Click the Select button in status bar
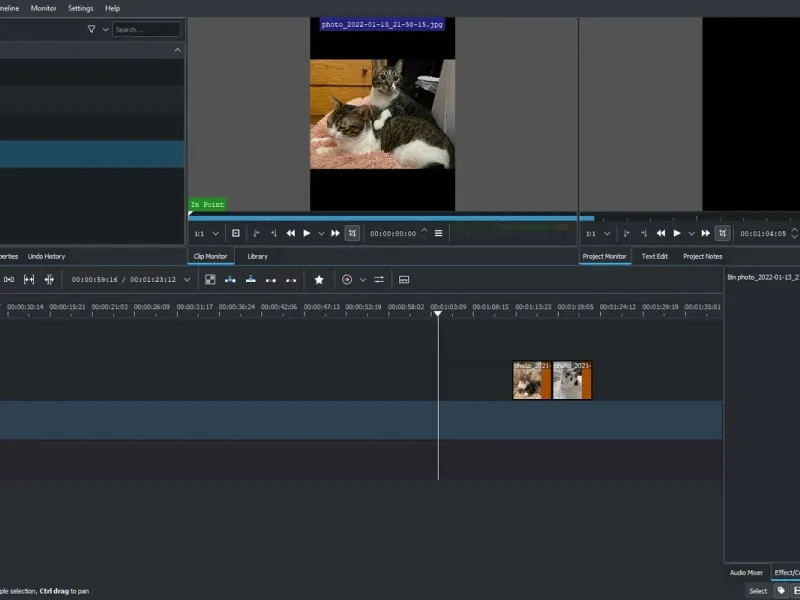Screen dimensions: 800x600 pyautogui.click(x=758, y=591)
